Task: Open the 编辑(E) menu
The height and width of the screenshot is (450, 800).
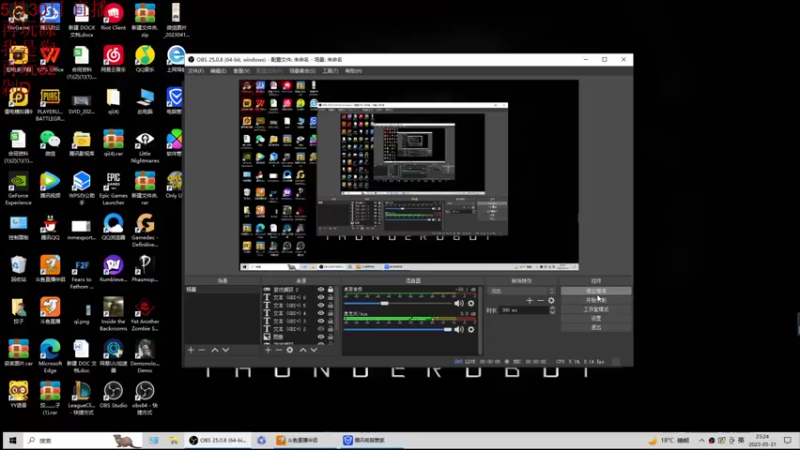Action: pos(218,71)
